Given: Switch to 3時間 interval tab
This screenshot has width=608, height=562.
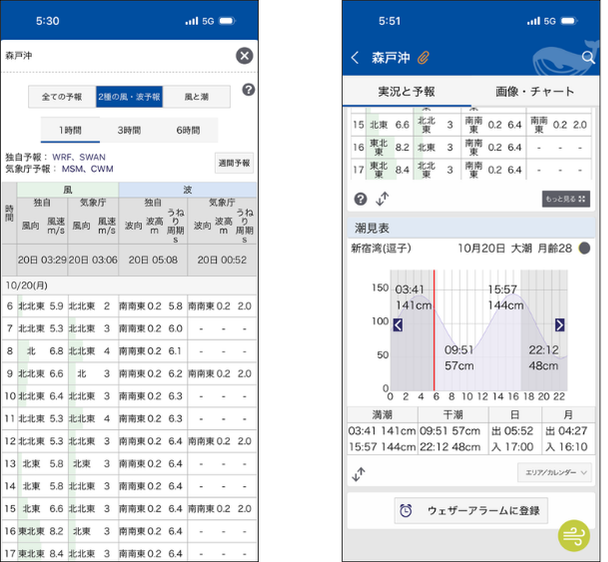Looking at the screenshot, I should pos(128,130).
